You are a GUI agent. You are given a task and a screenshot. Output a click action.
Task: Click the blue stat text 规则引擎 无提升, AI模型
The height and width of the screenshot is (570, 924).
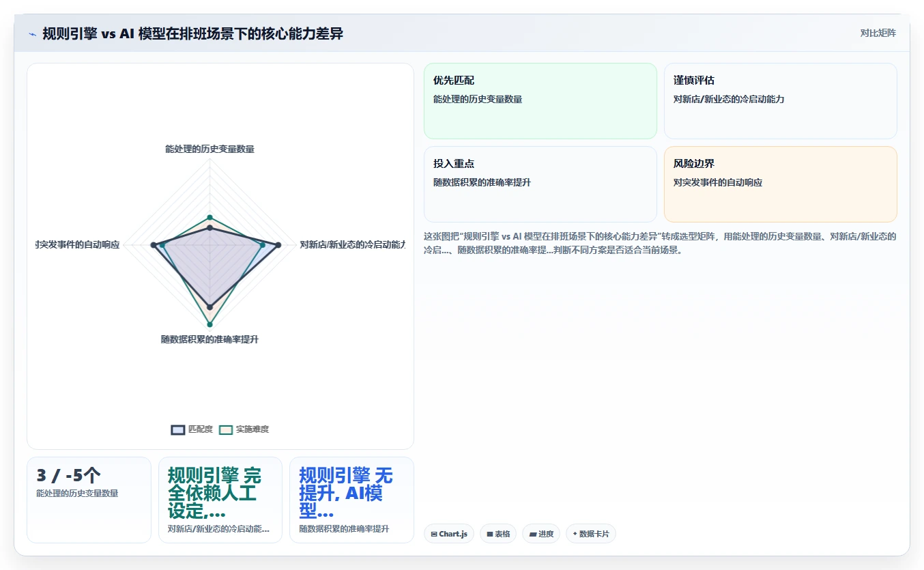346,493
